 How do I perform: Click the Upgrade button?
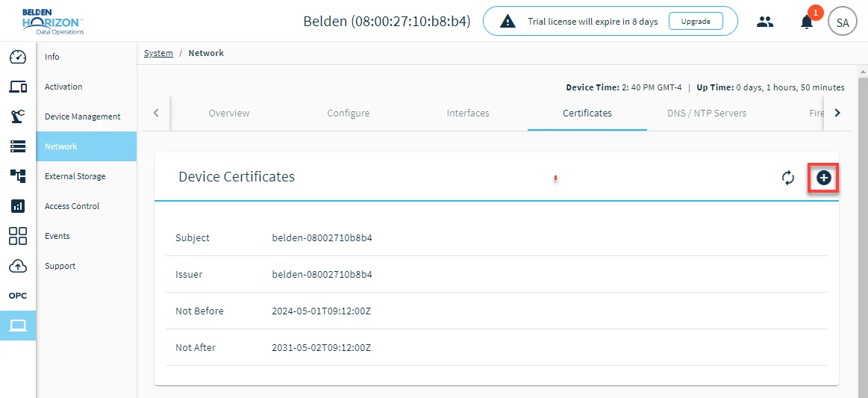(x=696, y=21)
